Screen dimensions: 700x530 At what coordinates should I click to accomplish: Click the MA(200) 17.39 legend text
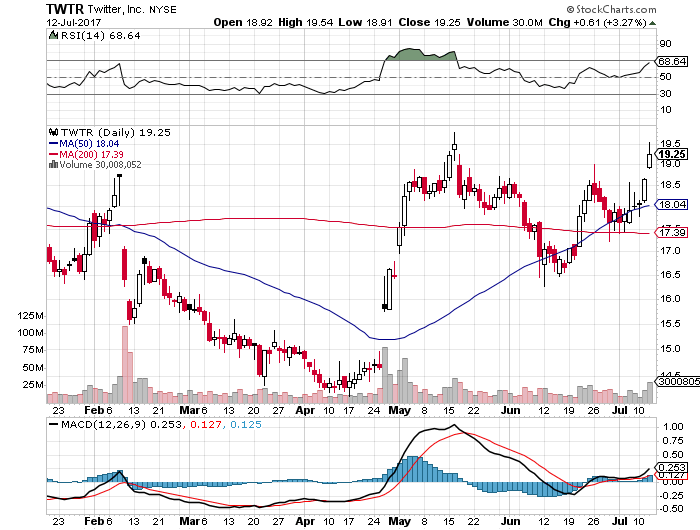click(x=92, y=154)
